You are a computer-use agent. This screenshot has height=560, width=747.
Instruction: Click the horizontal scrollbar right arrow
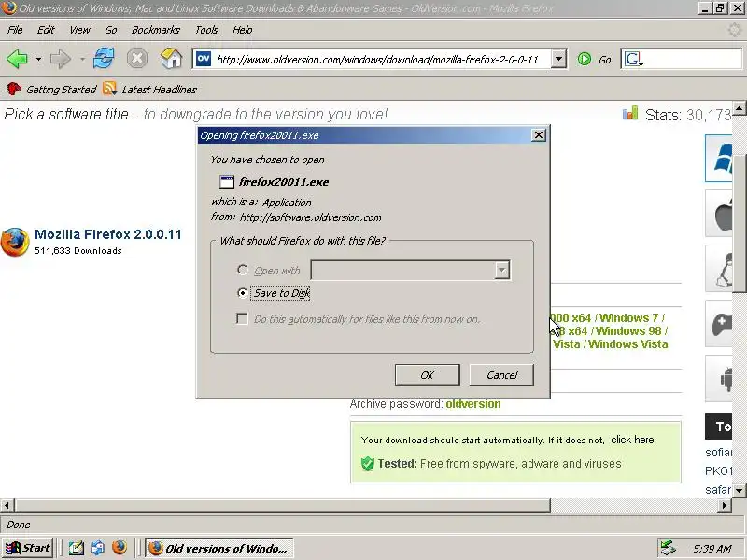coord(725,505)
